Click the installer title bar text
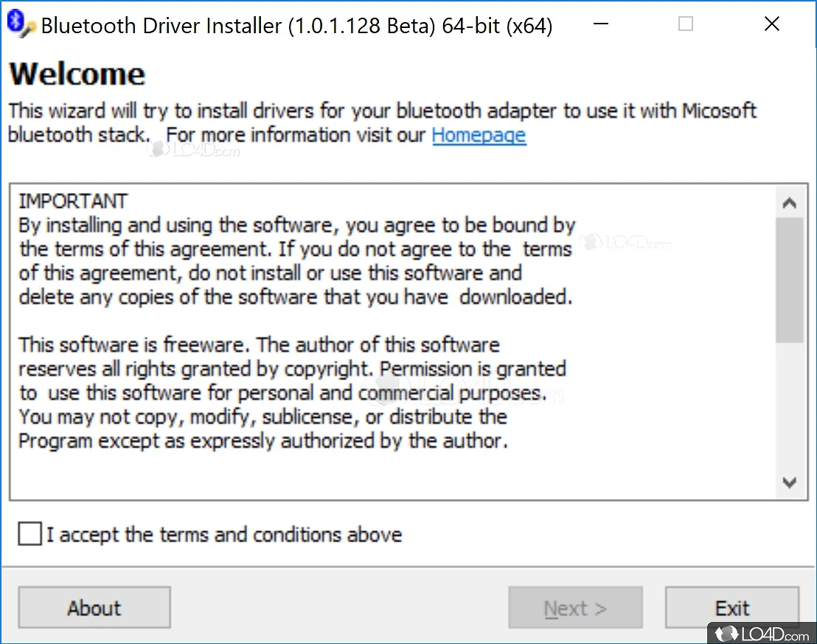The image size is (817, 644). (296, 26)
